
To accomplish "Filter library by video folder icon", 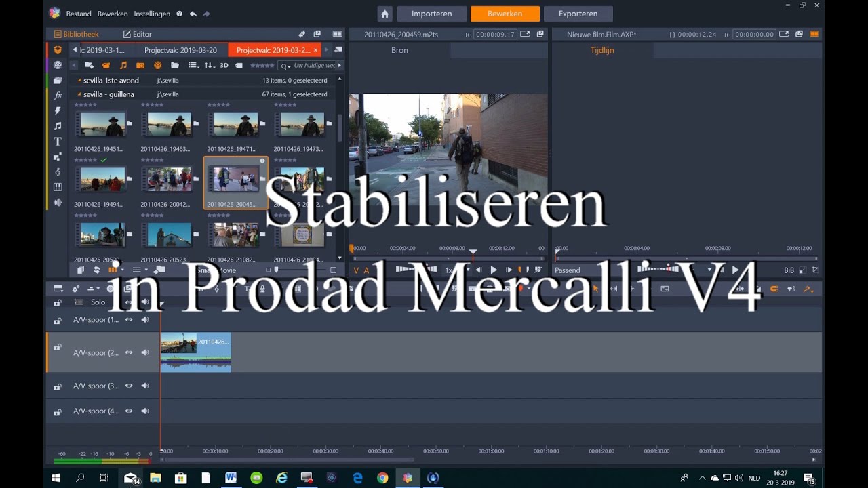I will (x=106, y=66).
